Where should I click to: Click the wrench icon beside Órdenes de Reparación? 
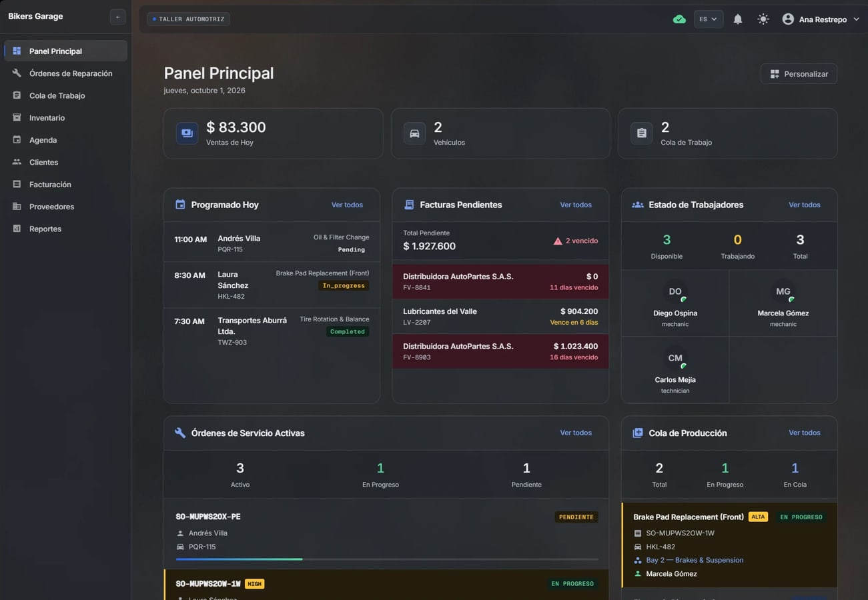click(17, 73)
